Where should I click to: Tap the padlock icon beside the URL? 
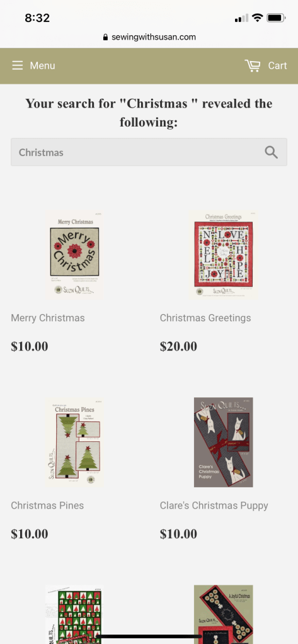106,37
